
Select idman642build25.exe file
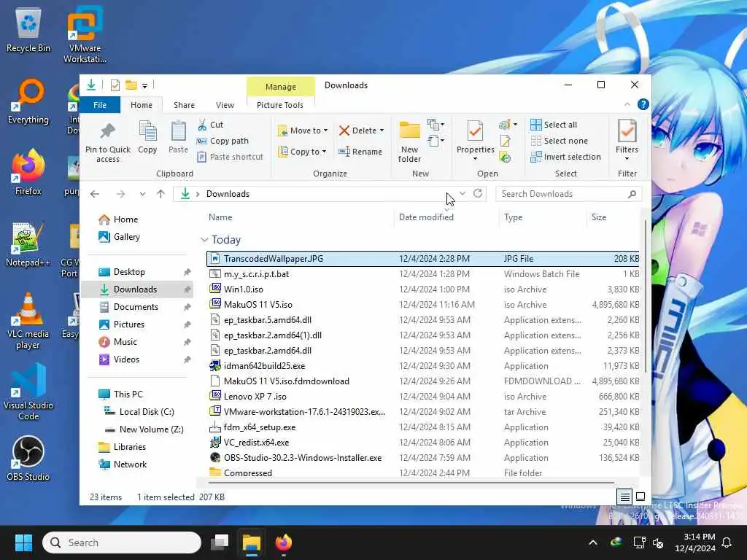(264, 366)
